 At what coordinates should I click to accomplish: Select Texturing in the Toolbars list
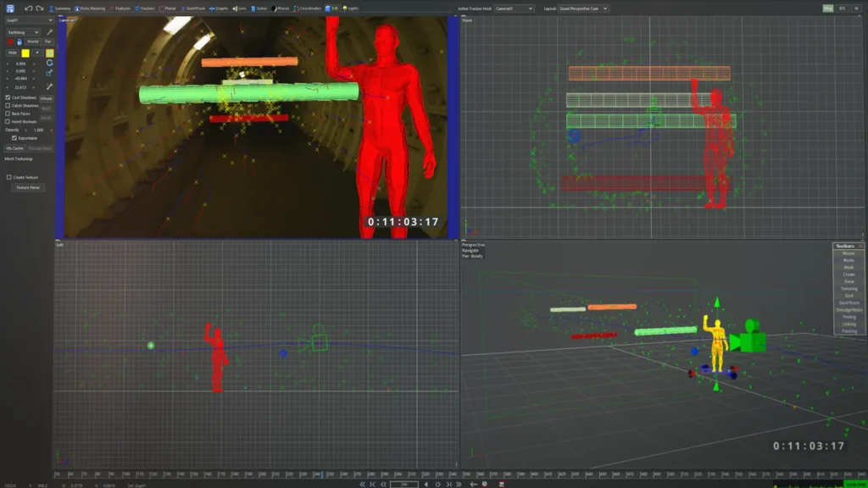pos(849,289)
